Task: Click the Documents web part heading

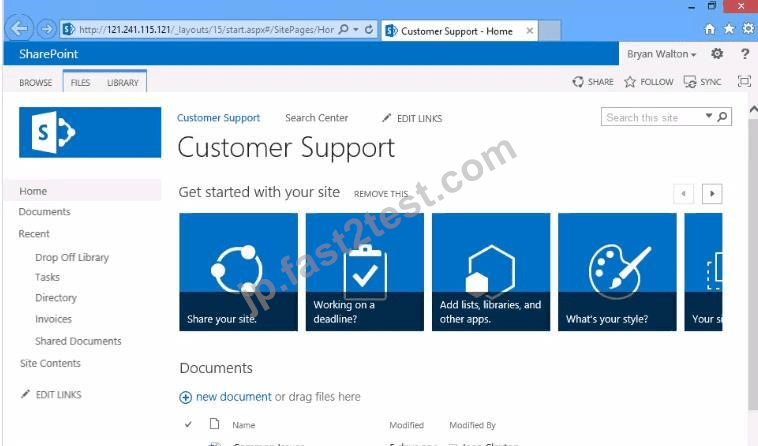Action: (216, 368)
